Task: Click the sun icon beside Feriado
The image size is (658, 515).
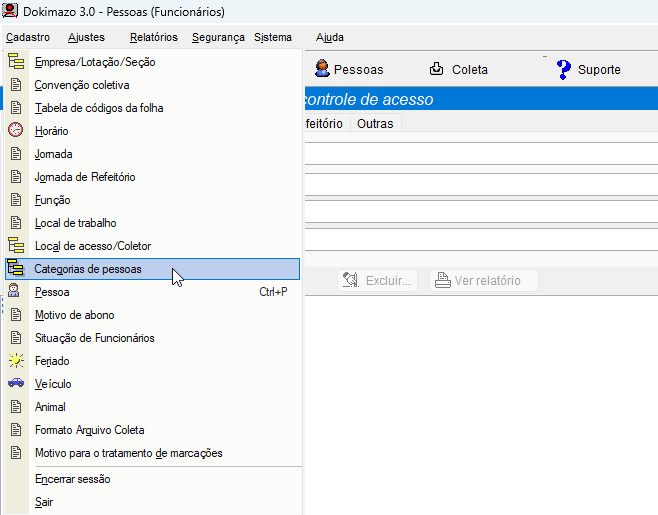Action: [x=15, y=361]
